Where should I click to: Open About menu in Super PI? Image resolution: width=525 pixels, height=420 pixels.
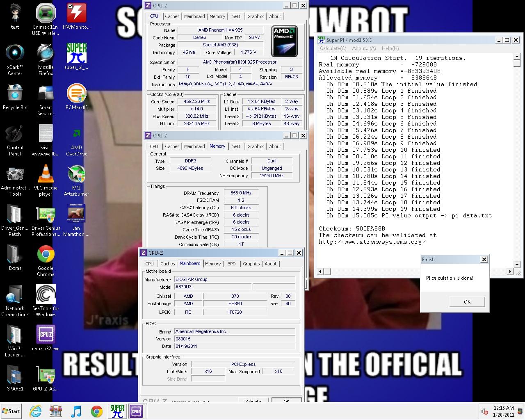pyautogui.click(x=364, y=48)
